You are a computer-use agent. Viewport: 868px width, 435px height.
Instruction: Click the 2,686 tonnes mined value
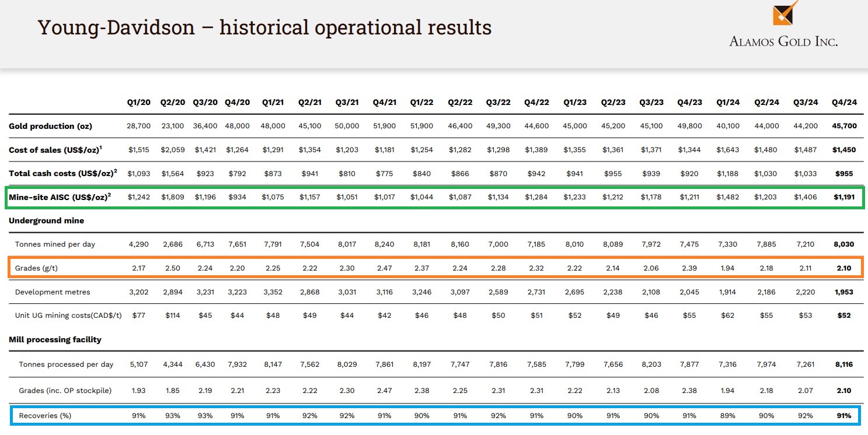(173, 244)
